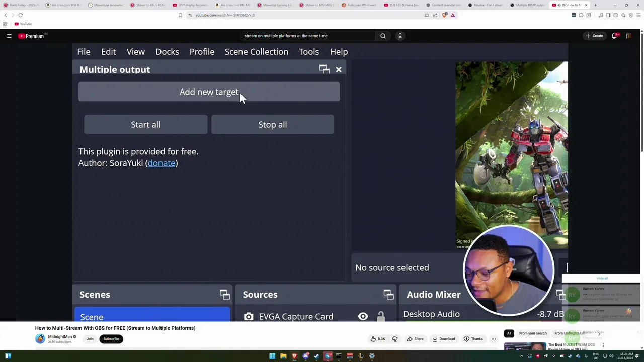This screenshot has width=644, height=362.
Task: Reload the page in the browser
Action: tap(21, 15)
